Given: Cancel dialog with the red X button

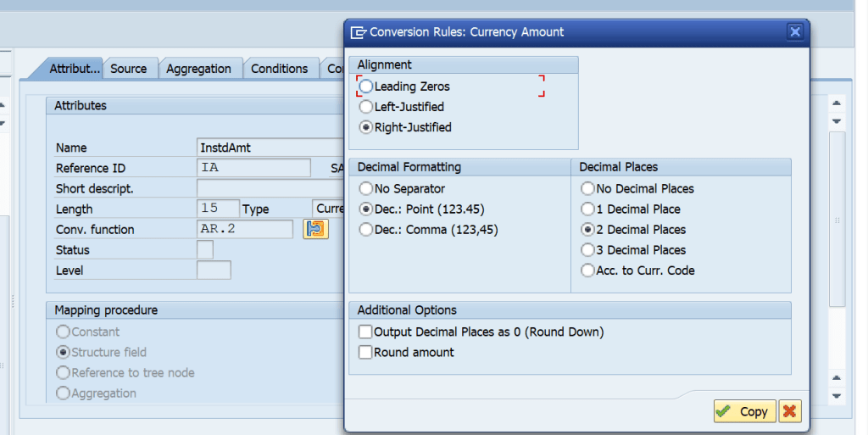Looking at the screenshot, I should click(790, 411).
